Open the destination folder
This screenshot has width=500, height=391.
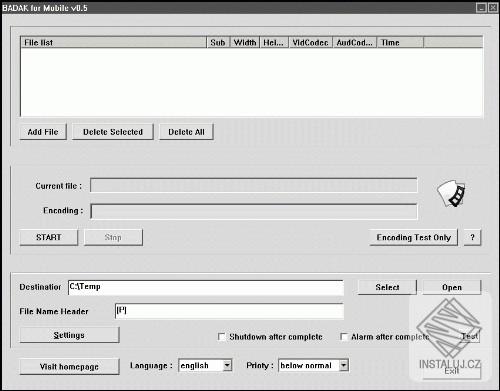(x=452, y=287)
